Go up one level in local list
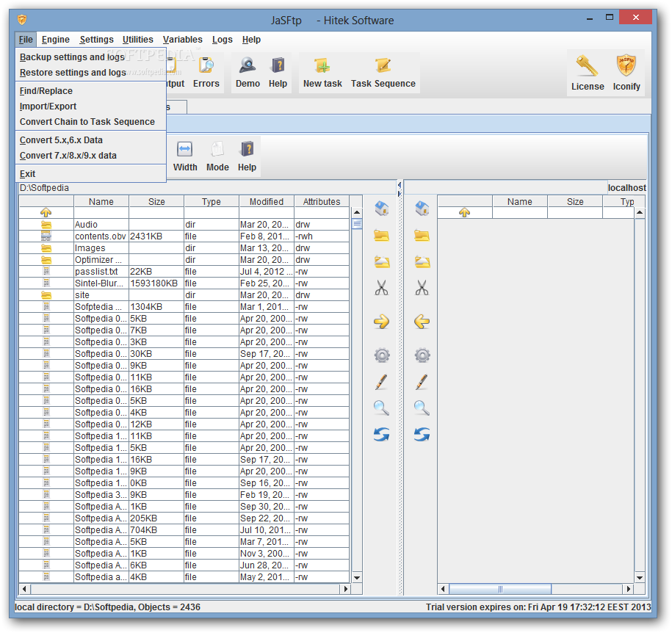Image resolution: width=672 pixels, height=633 pixels. 46,212
